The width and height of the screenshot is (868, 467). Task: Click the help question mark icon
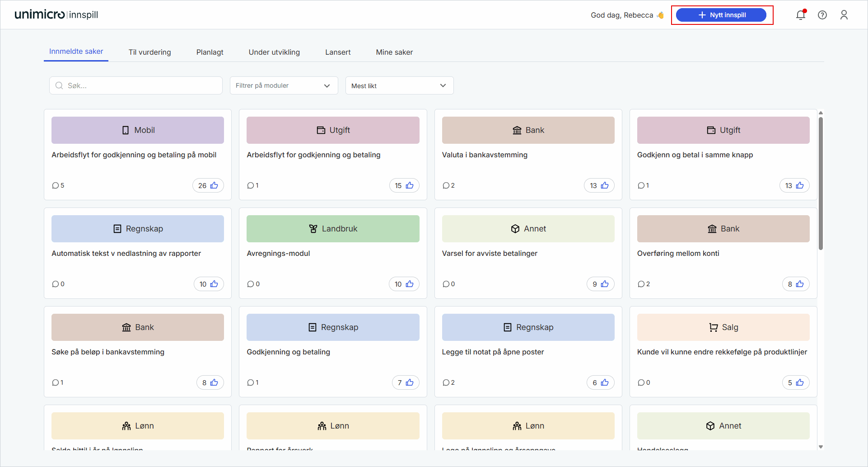(x=822, y=15)
